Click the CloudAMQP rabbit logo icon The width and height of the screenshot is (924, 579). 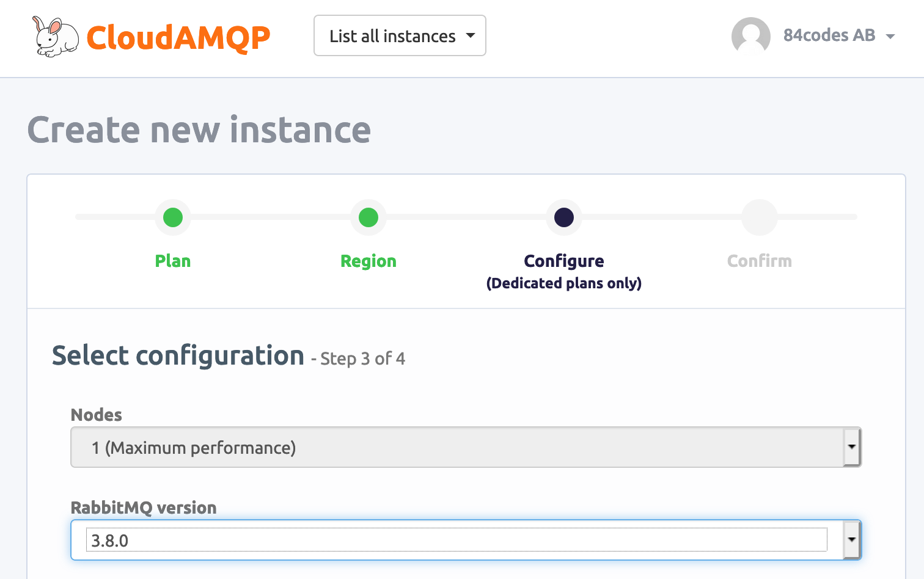click(x=56, y=37)
